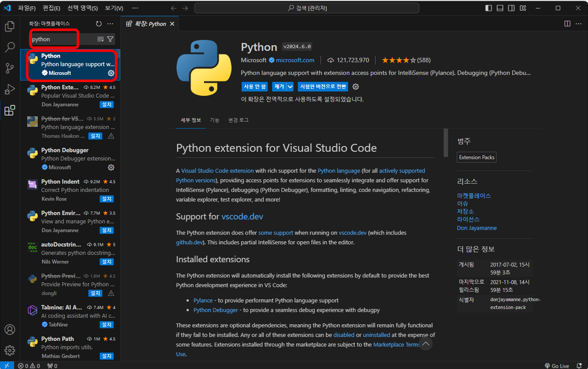
Task: Switch to the 세부 정보 tab
Action: [191, 120]
